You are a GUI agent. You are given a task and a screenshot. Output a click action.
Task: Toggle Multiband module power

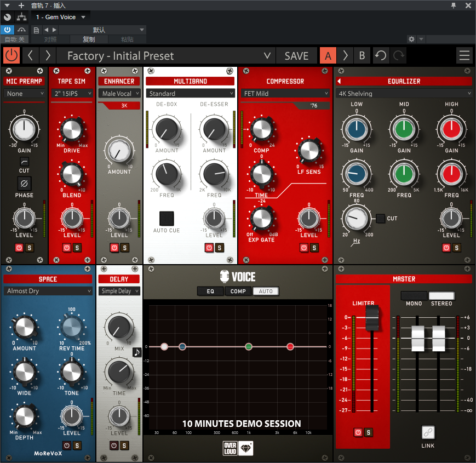coord(209,248)
